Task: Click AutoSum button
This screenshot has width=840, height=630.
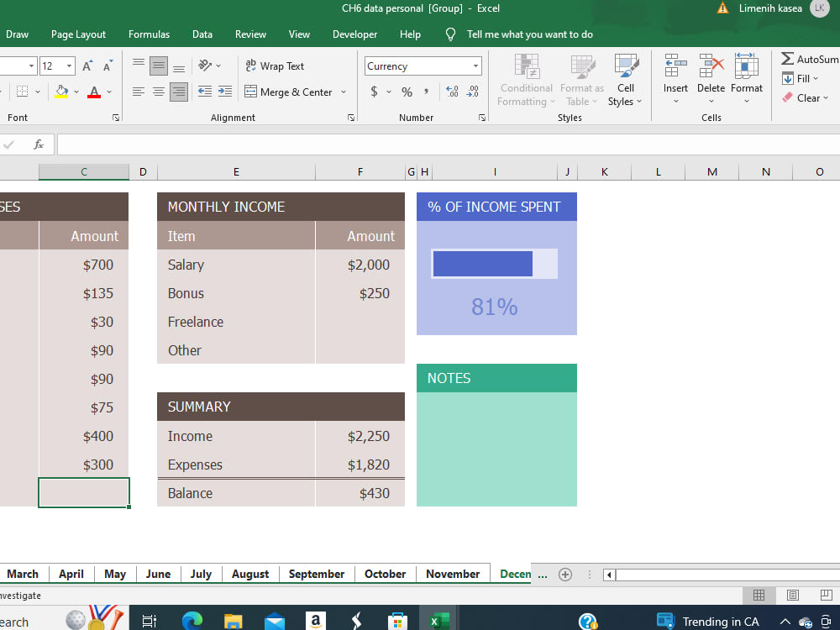Action: click(x=810, y=59)
